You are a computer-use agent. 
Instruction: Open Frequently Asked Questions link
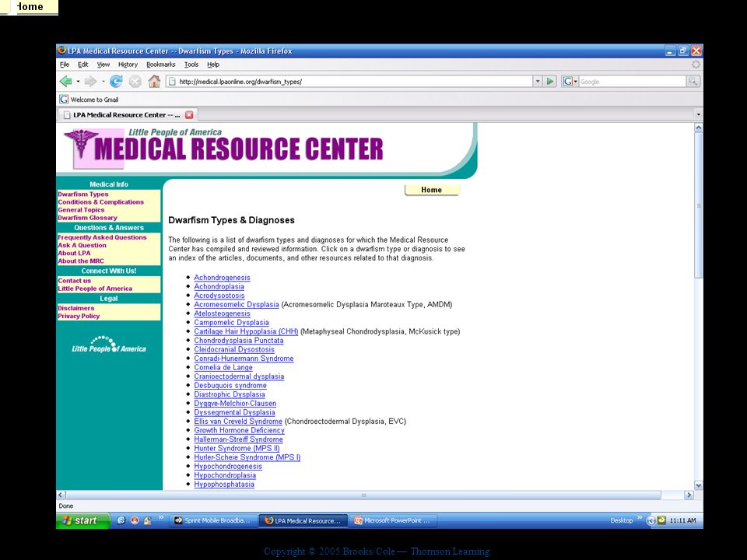(102, 237)
